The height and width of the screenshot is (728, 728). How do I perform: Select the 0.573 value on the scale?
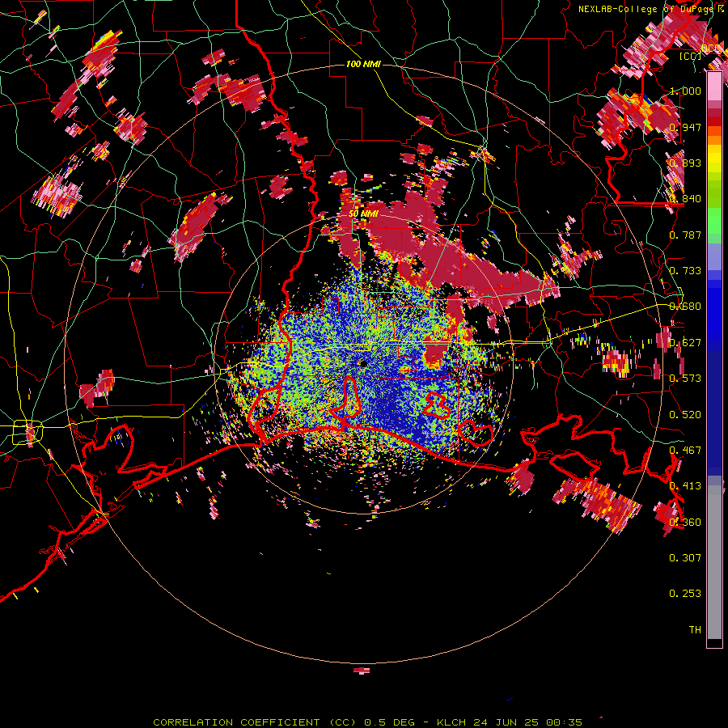pos(685,379)
